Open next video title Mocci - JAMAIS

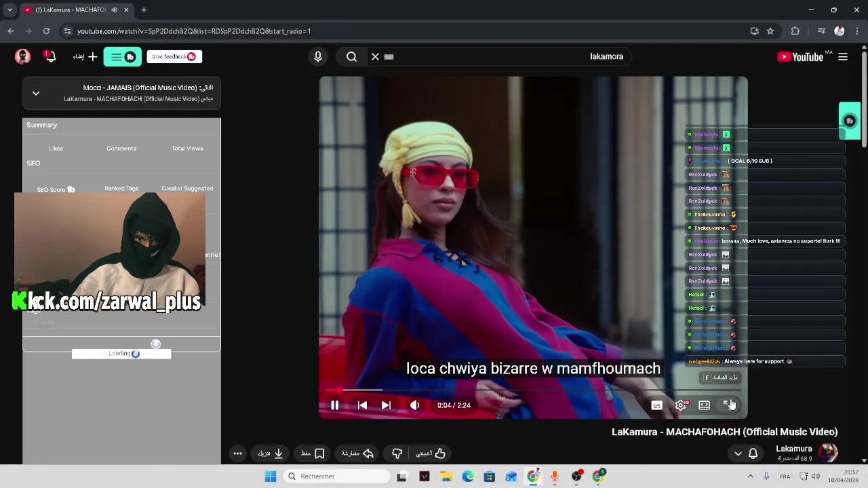[x=148, y=87]
